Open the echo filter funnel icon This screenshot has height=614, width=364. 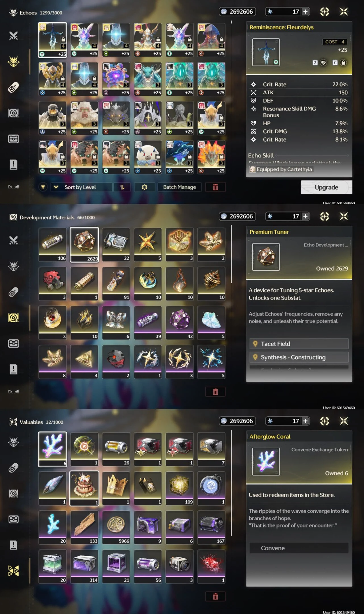[x=43, y=187]
